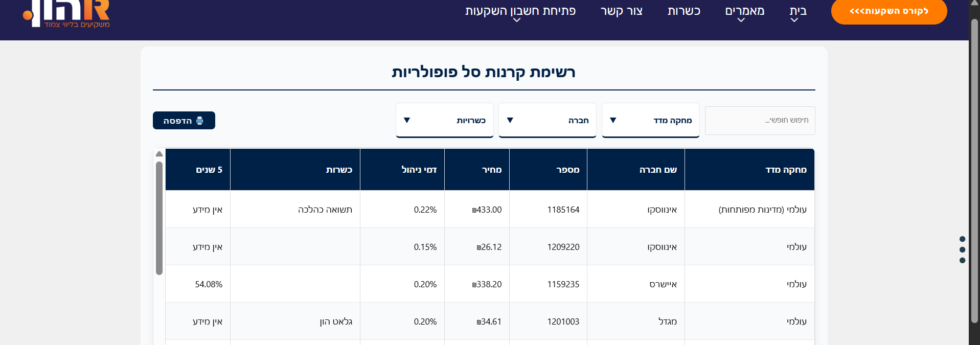
Task: Click the table's scroll-up arrow
Action: pyautogui.click(x=159, y=154)
